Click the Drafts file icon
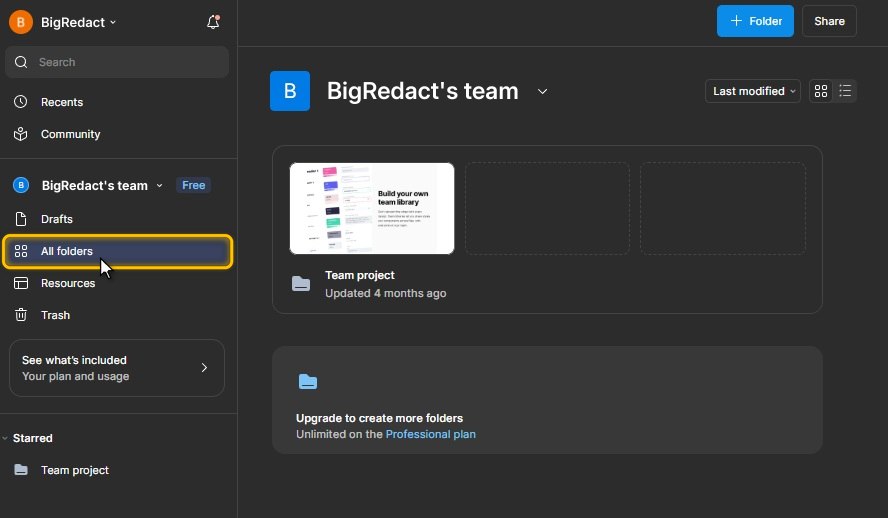888x518 pixels. click(21, 219)
